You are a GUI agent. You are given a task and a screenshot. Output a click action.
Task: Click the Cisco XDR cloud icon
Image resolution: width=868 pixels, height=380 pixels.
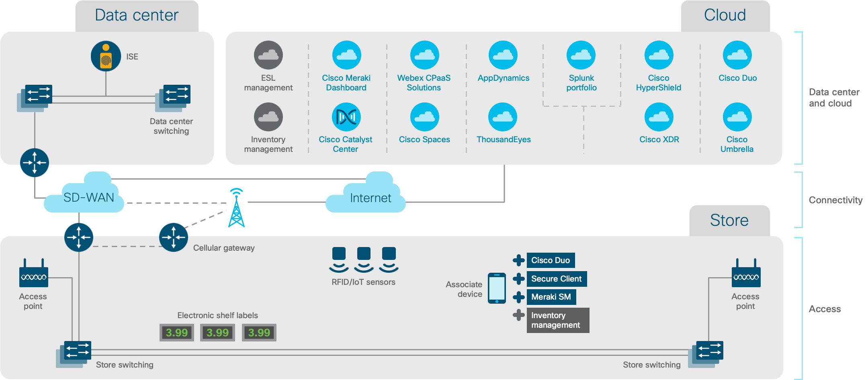tap(659, 117)
